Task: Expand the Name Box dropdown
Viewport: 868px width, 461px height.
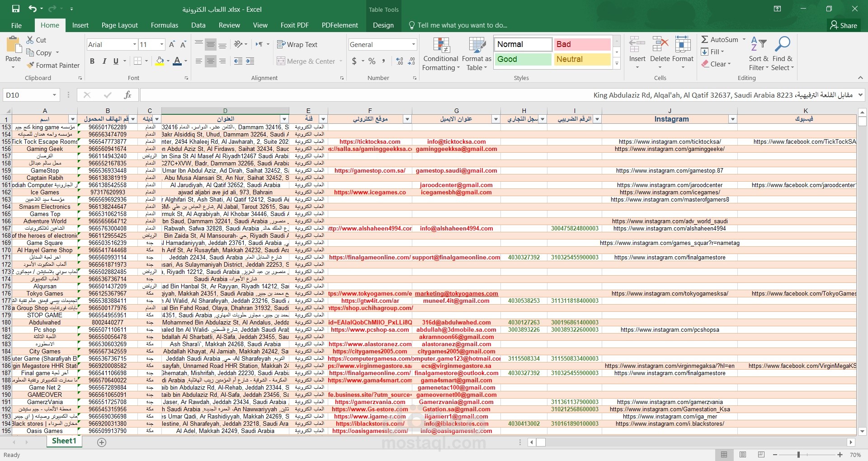Action: [x=54, y=95]
